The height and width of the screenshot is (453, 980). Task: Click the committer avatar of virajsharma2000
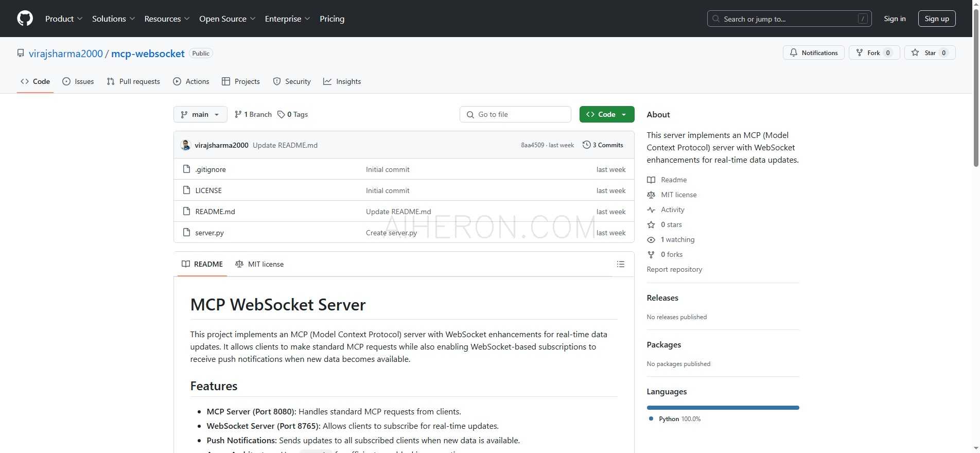[186, 145]
